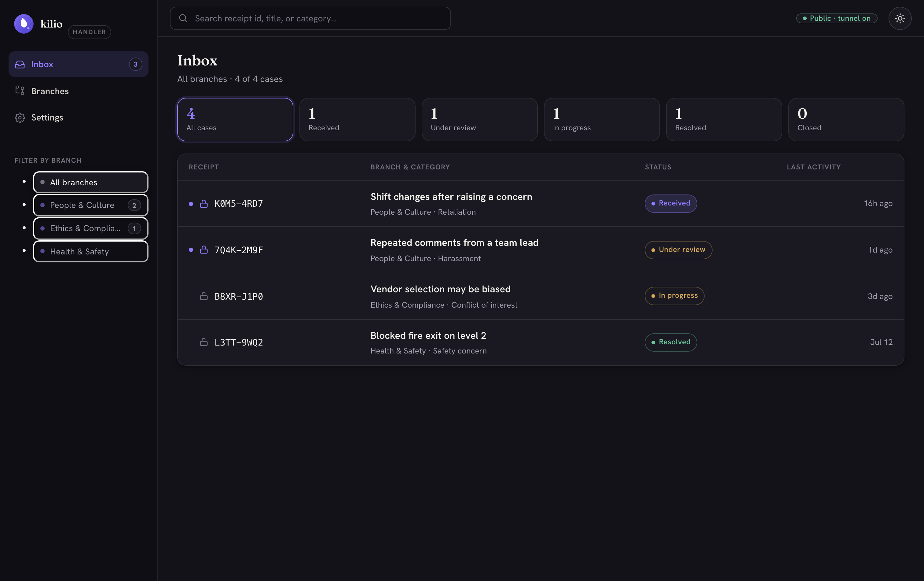Toggle the light/dark theme sun icon
This screenshot has width=924, height=581.
tap(900, 18)
